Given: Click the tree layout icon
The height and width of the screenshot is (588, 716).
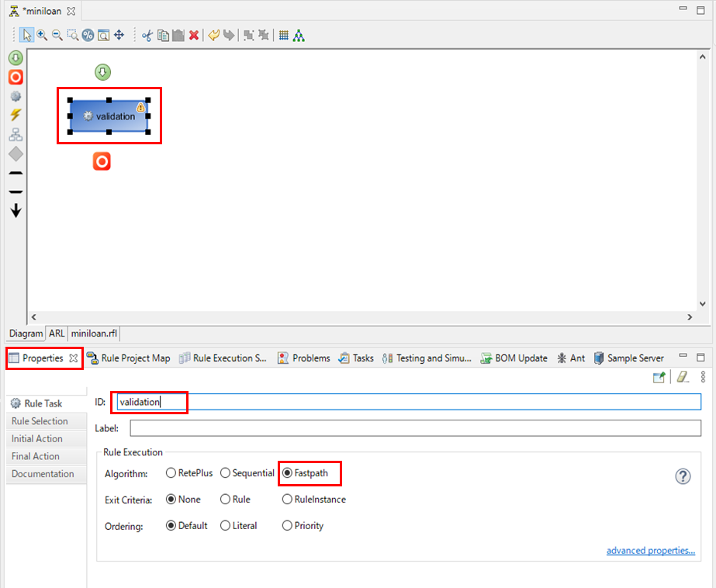Looking at the screenshot, I should point(299,35).
